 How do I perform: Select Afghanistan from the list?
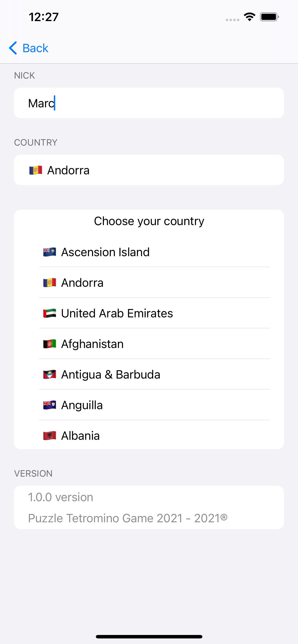(155, 344)
